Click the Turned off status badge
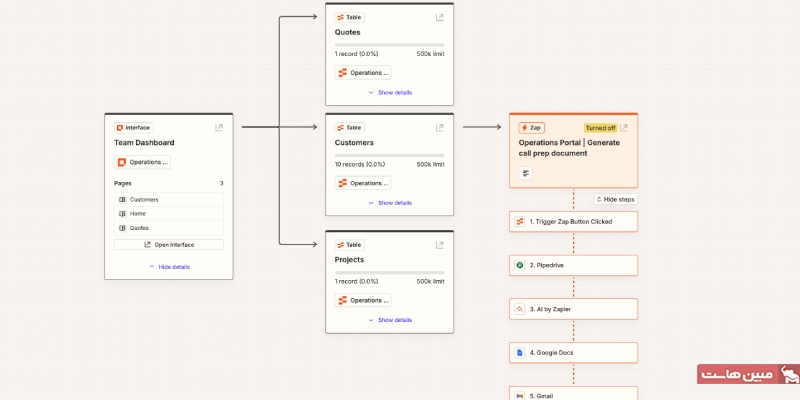Viewport: 800px width, 400px height. [600, 128]
